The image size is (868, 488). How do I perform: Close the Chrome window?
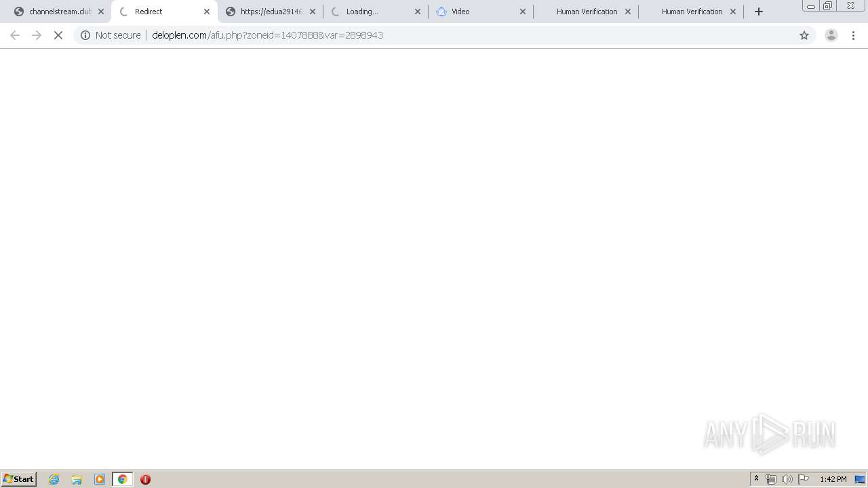point(850,6)
